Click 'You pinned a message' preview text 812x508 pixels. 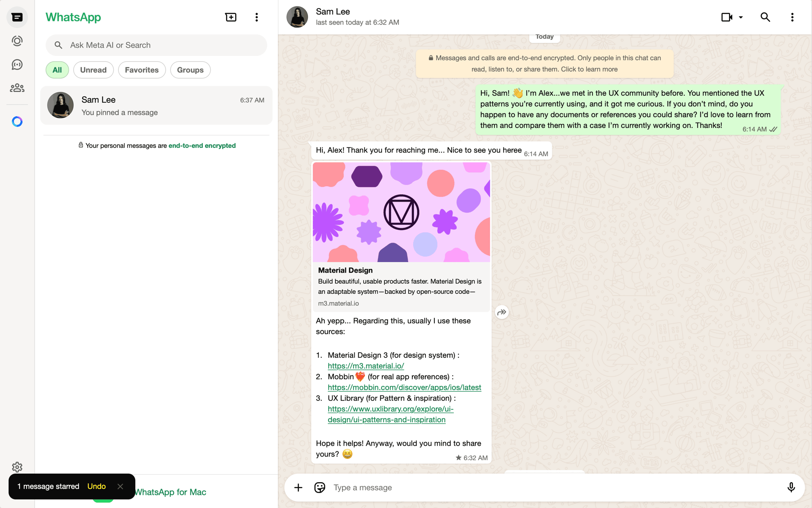coord(120,113)
